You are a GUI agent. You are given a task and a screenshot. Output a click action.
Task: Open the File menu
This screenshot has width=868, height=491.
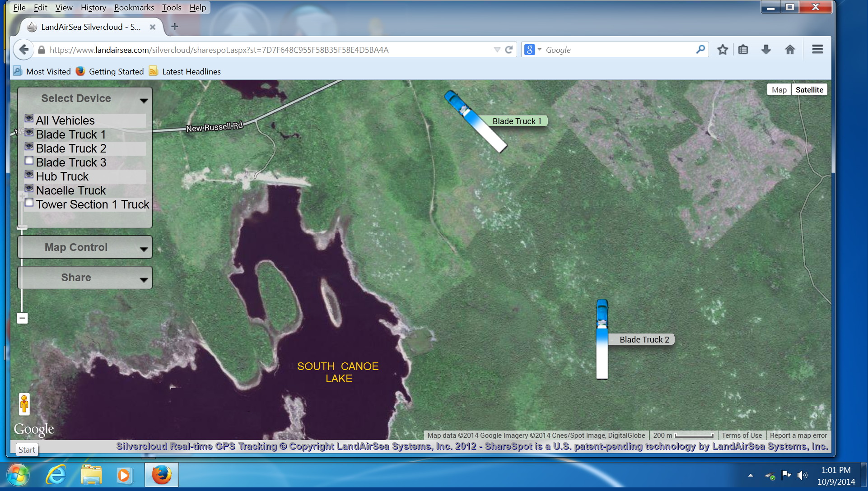click(19, 8)
